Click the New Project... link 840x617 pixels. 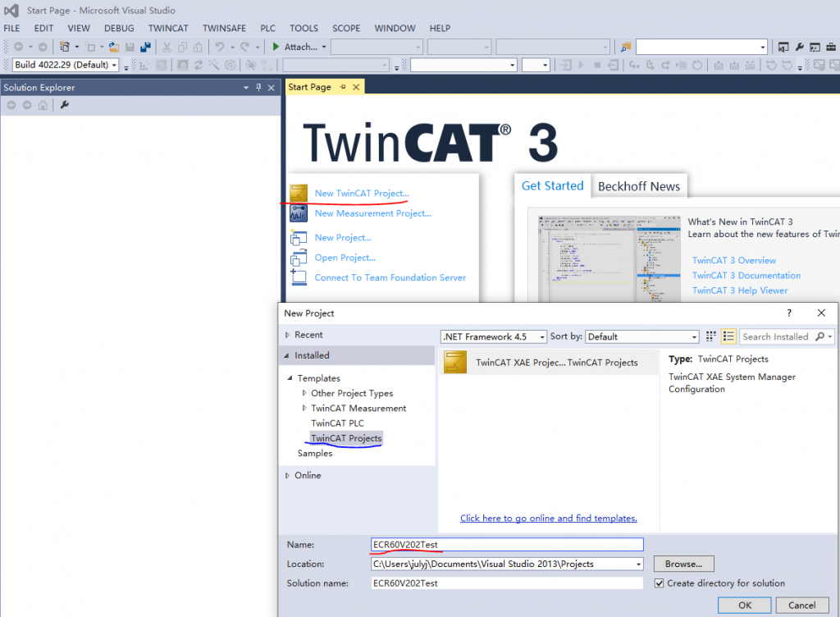coord(343,238)
